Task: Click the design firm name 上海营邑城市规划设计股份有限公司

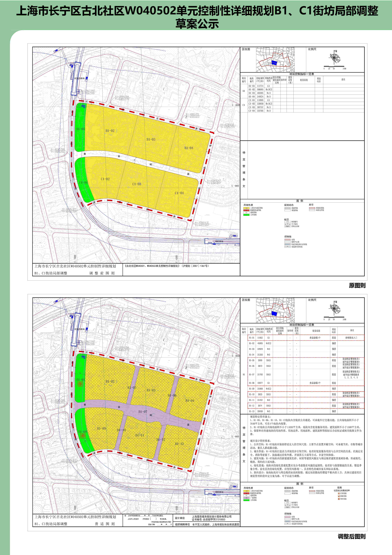Action: coord(212,517)
